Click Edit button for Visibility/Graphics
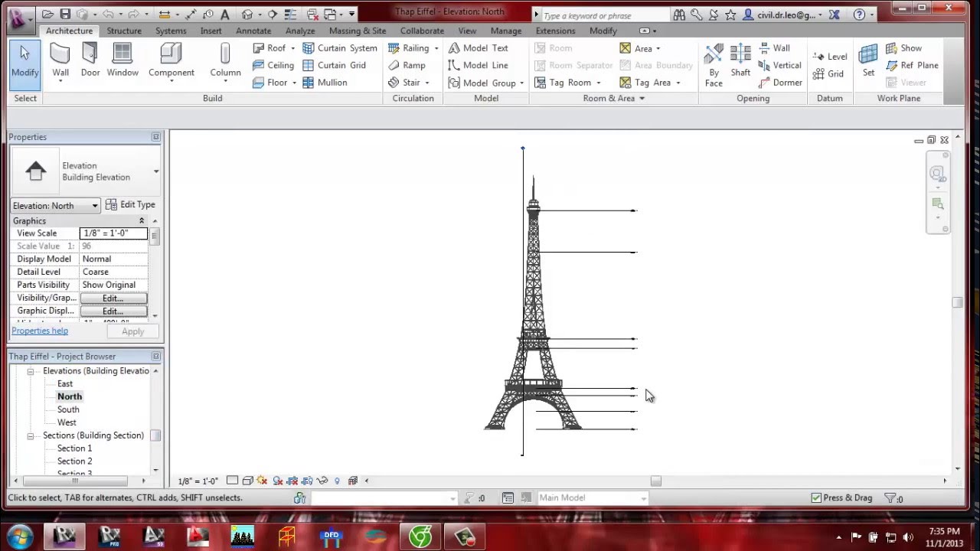980x551 pixels. click(x=113, y=298)
